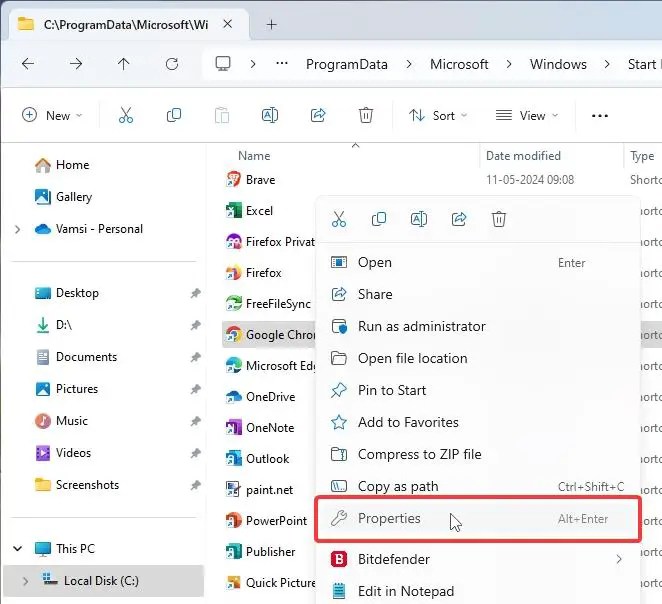
Task: Choose Share in the context menu
Action: coord(478,294)
